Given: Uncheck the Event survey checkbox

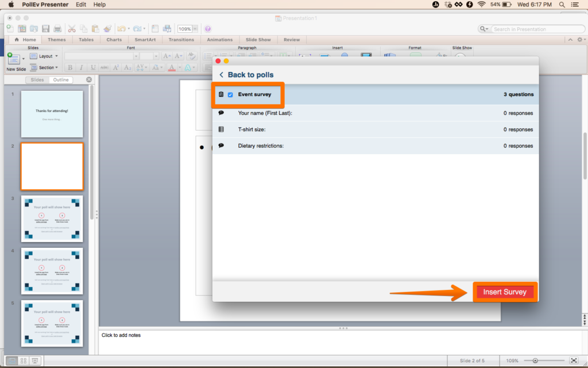Looking at the screenshot, I should click(x=230, y=95).
